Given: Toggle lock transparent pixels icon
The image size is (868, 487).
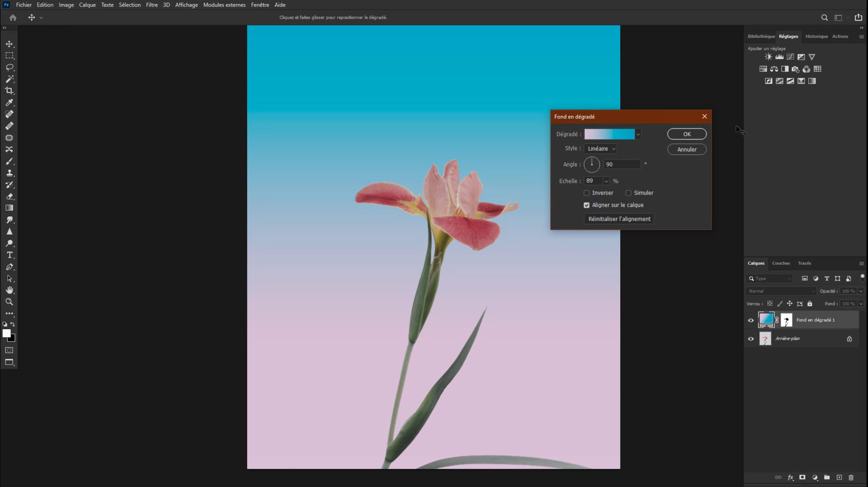Looking at the screenshot, I should point(770,304).
